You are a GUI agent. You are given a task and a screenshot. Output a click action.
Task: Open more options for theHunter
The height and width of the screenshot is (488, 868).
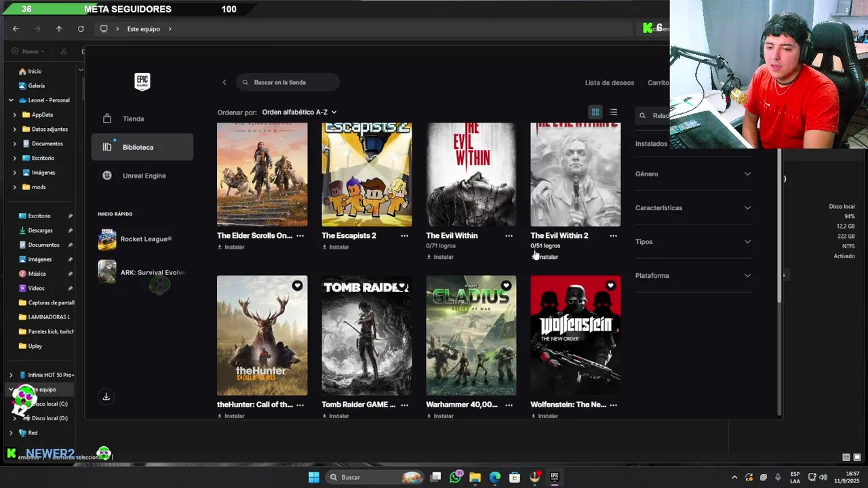tap(300, 405)
